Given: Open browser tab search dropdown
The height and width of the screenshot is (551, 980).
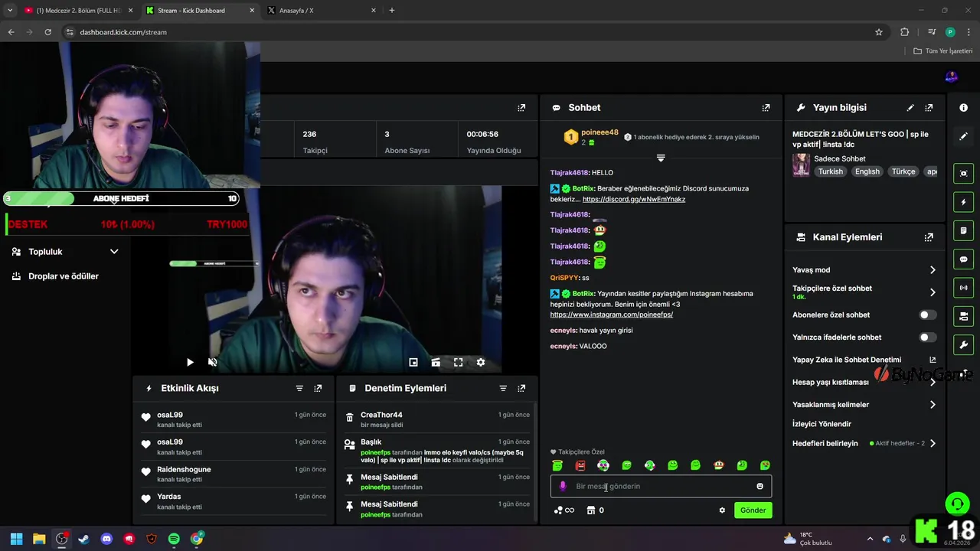Looking at the screenshot, I should pyautogui.click(x=10, y=10).
